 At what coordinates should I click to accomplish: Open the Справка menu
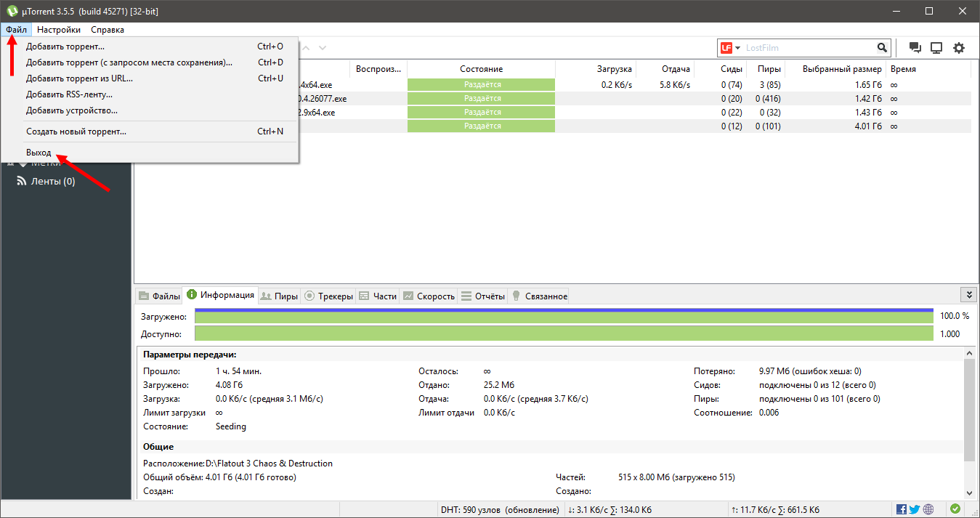coord(108,30)
